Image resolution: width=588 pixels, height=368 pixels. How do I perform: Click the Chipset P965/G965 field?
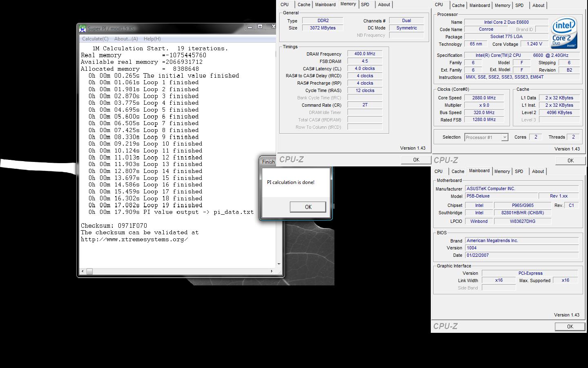[522, 205]
